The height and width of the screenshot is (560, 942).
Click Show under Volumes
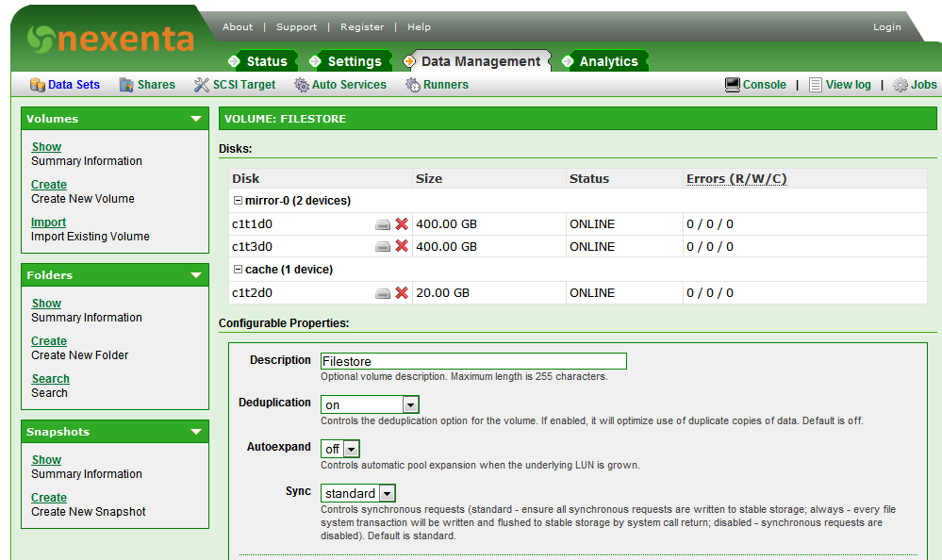[46, 147]
